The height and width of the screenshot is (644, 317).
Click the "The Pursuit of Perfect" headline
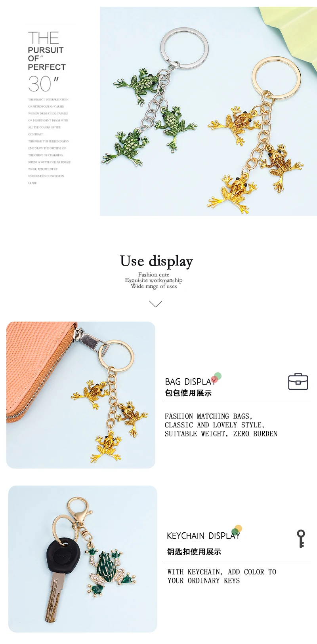click(46, 51)
